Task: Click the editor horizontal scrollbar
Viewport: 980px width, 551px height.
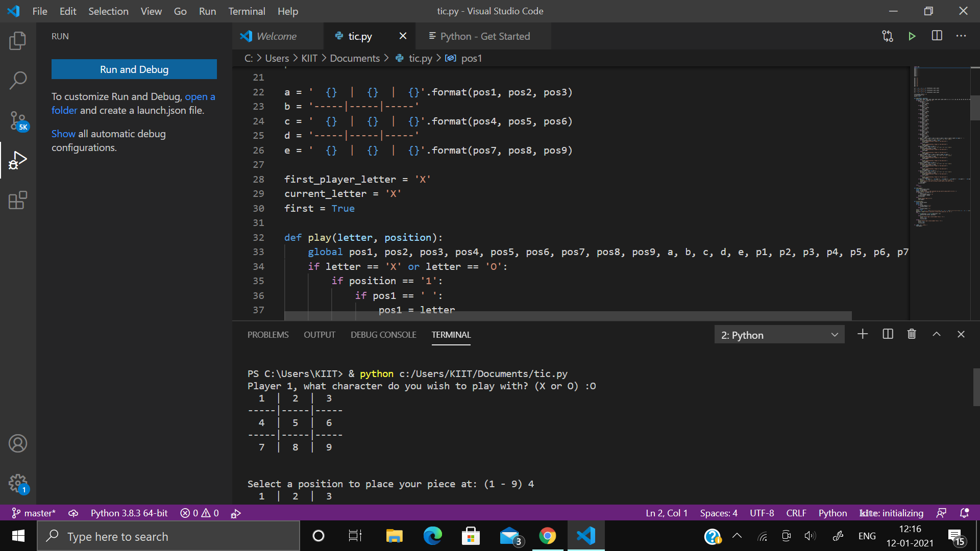Action: (568, 316)
